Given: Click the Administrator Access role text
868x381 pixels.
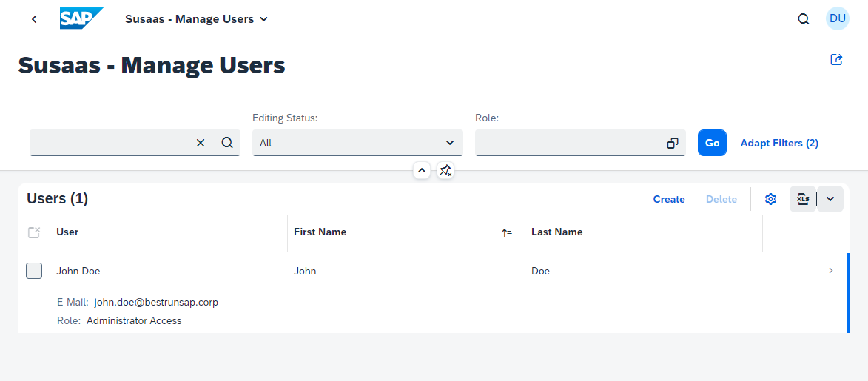Looking at the screenshot, I should pos(134,320).
